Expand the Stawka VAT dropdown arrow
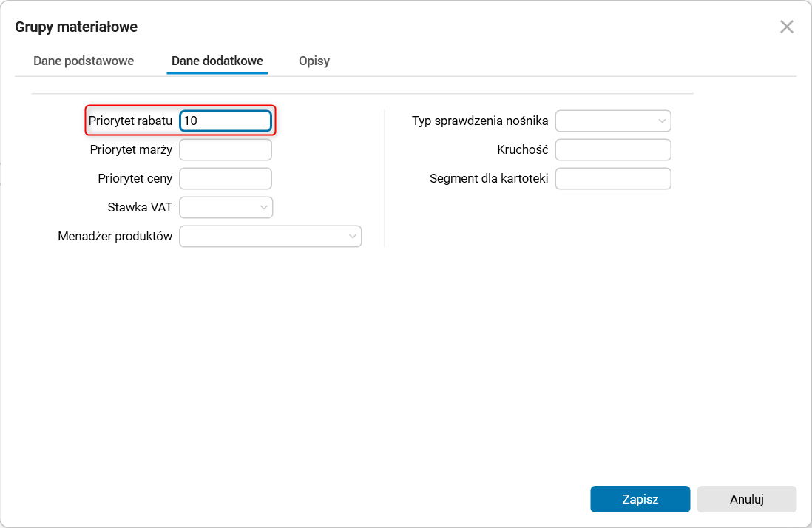812x528 pixels. point(264,208)
